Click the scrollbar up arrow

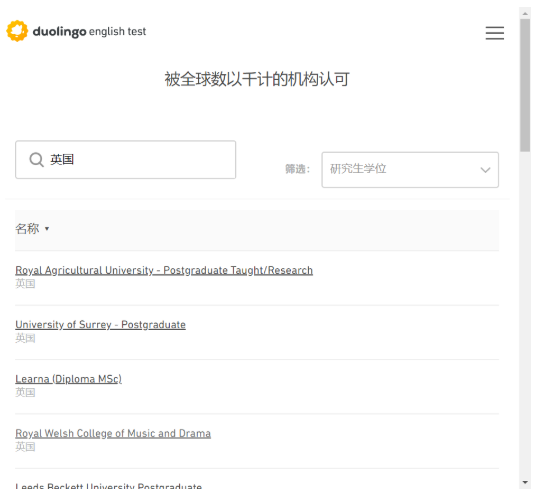(x=525, y=13)
